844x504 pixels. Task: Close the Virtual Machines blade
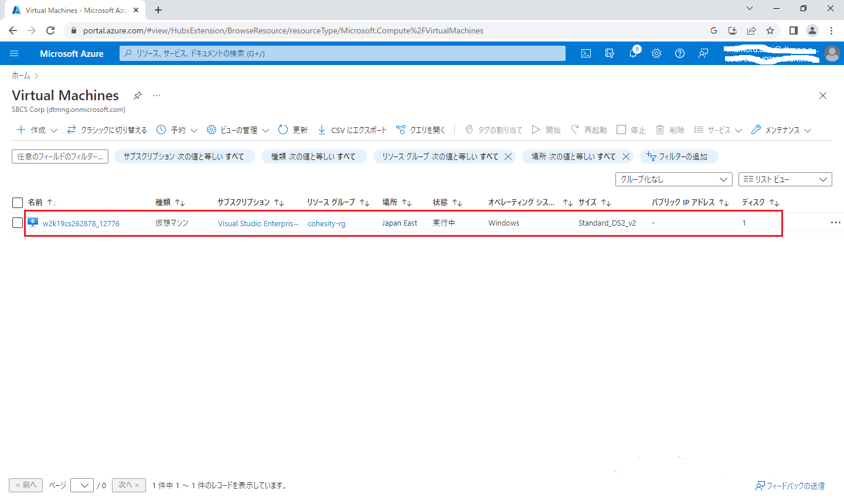(x=823, y=96)
